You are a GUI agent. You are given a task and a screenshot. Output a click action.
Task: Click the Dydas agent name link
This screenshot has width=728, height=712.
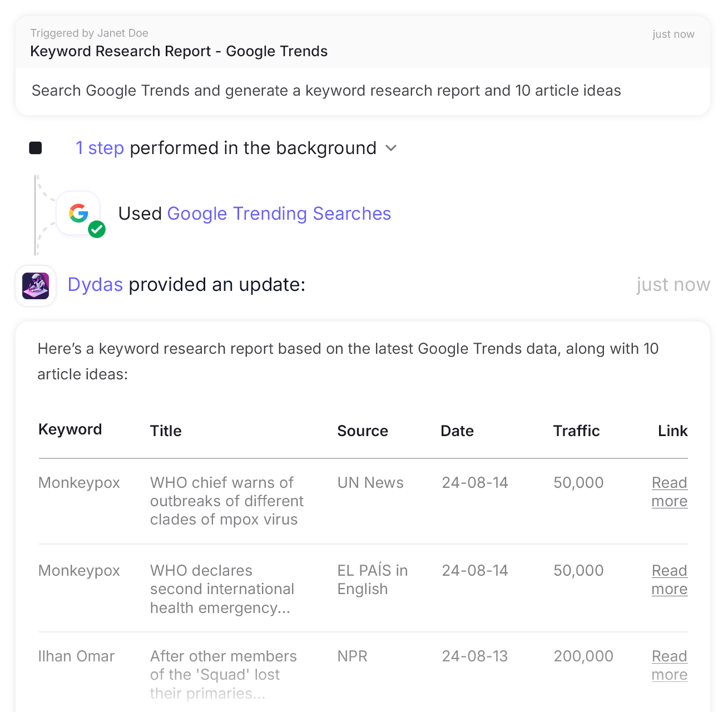(x=95, y=285)
